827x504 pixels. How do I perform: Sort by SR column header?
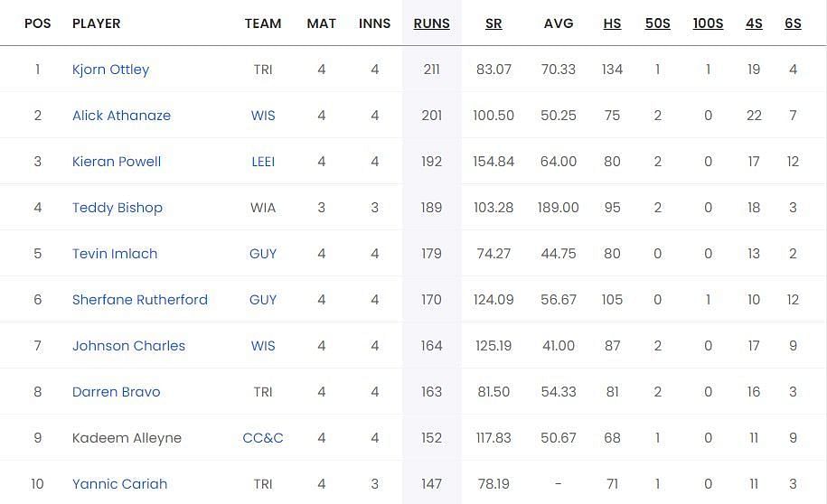tap(493, 23)
